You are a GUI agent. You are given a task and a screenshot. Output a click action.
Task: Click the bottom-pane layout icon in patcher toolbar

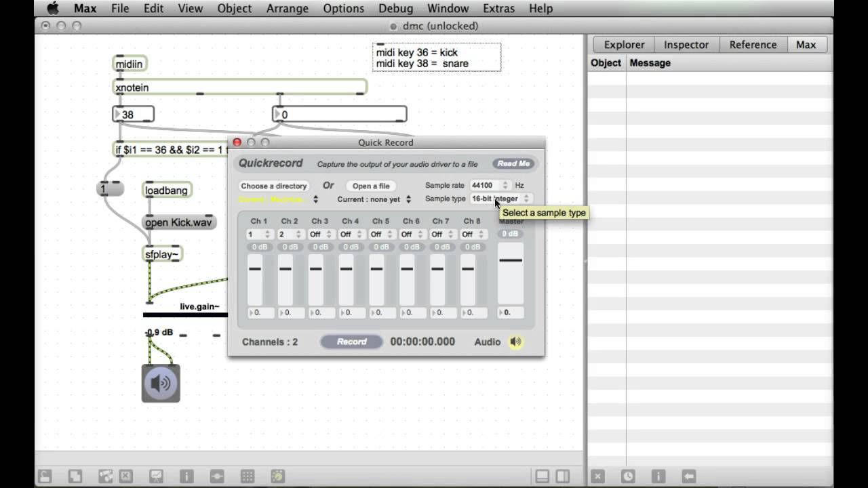542,476
